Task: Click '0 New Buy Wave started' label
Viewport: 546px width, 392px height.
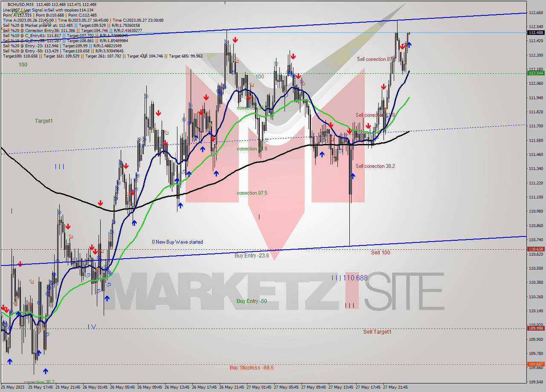Action: pos(177,242)
